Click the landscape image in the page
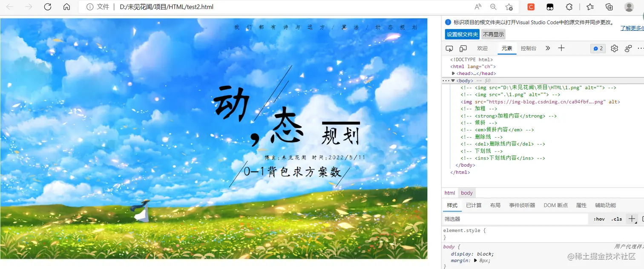644x269 pixels. [x=214, y=139]
